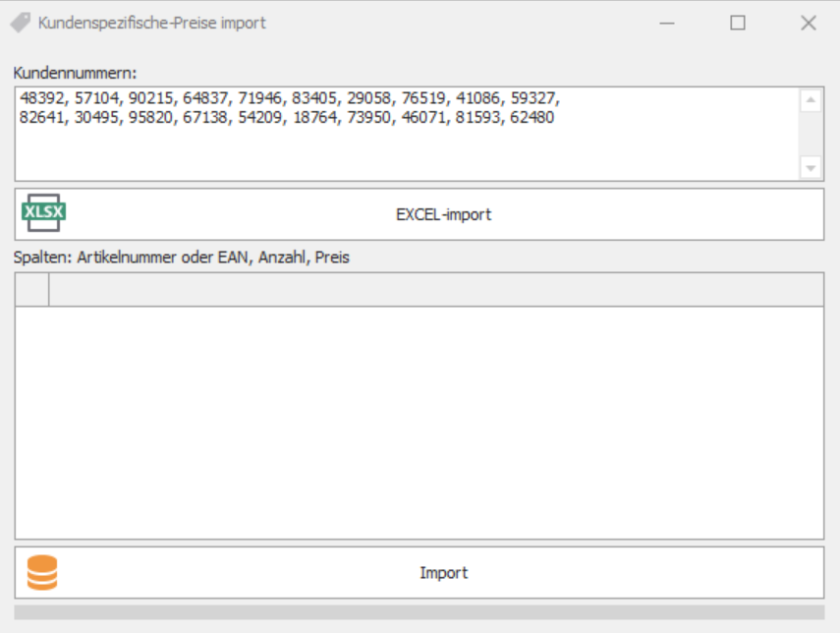Close the Kundenspezifische-Preise import window
This screenshot has height=633, width=840.
(809, 23)
